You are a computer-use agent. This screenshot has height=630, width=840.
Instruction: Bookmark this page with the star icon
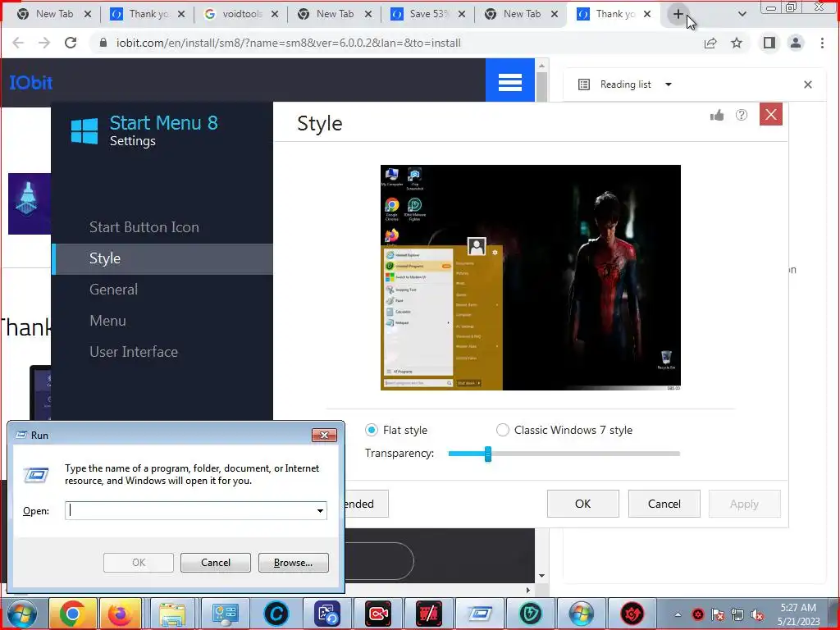click(737, 43)
